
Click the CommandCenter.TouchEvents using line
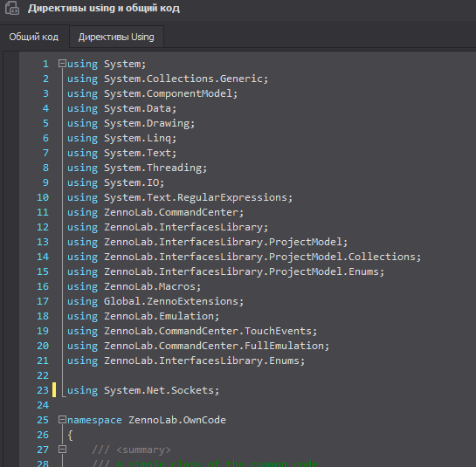(192, 331)
